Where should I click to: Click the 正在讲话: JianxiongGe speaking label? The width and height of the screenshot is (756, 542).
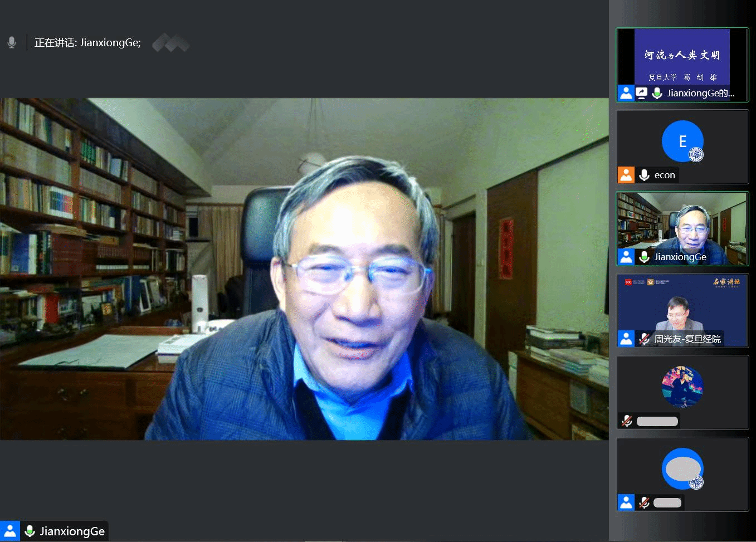tap(87, 43)
